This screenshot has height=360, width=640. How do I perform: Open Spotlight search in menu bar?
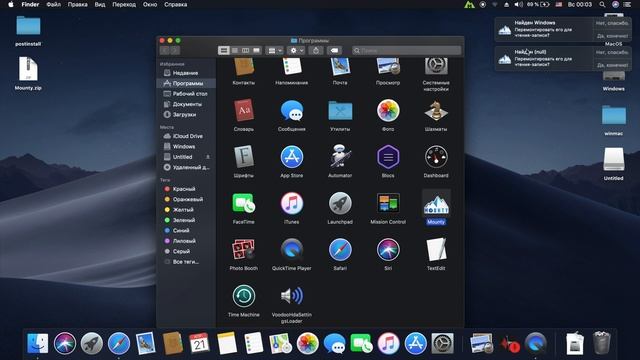coord(602,4)
